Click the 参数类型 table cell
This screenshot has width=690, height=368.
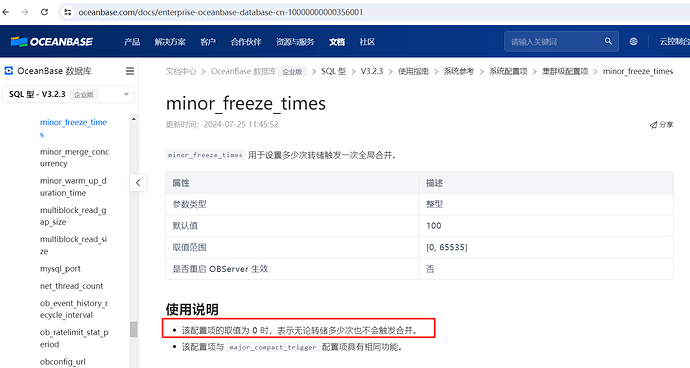pyautogui.click(x=293, y=204)
